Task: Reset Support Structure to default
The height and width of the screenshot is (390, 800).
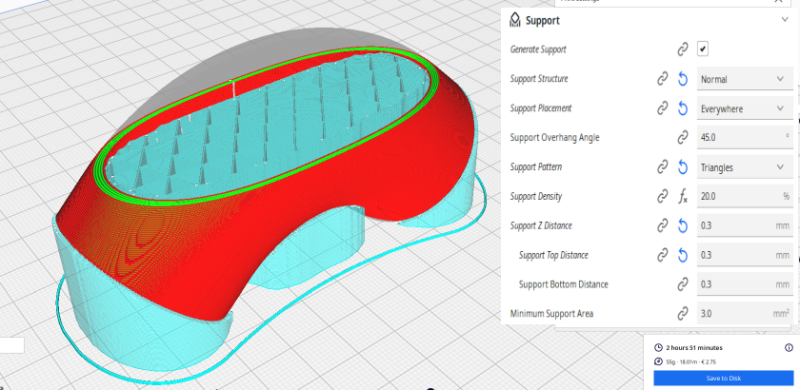Action: pos(683,79)
